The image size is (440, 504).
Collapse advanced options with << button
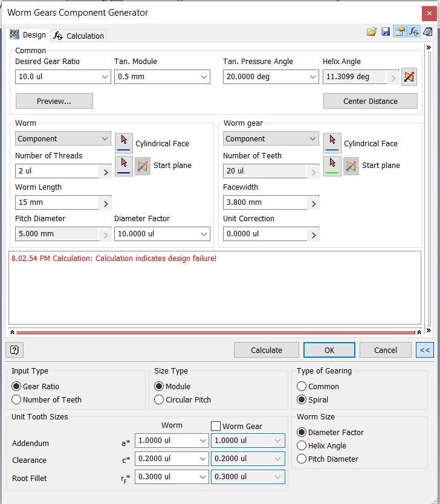[x=424, y=350]
